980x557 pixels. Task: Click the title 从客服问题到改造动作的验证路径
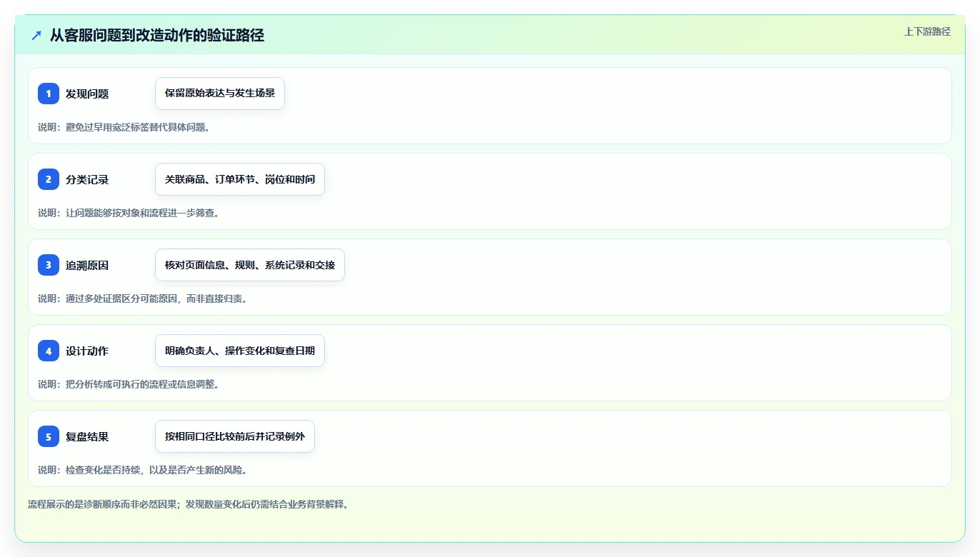pyautogui.click(x=157, y=35)
